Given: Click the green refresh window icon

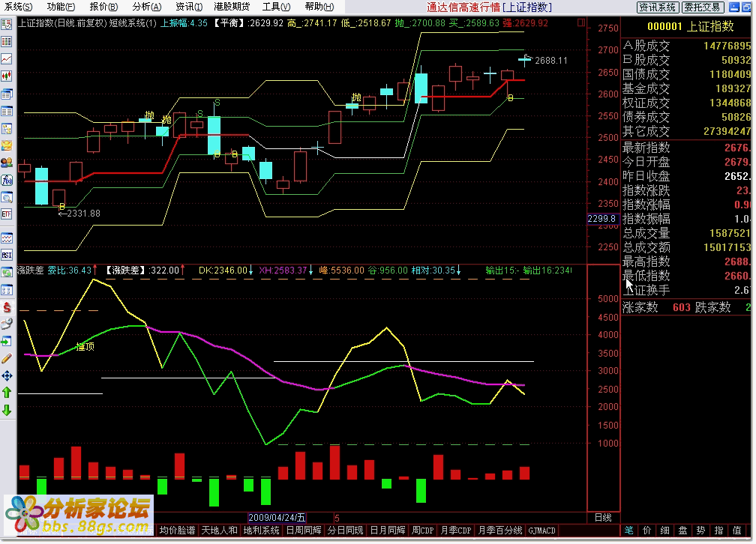Looking at the screenshot, I should (x=7, y=273).
